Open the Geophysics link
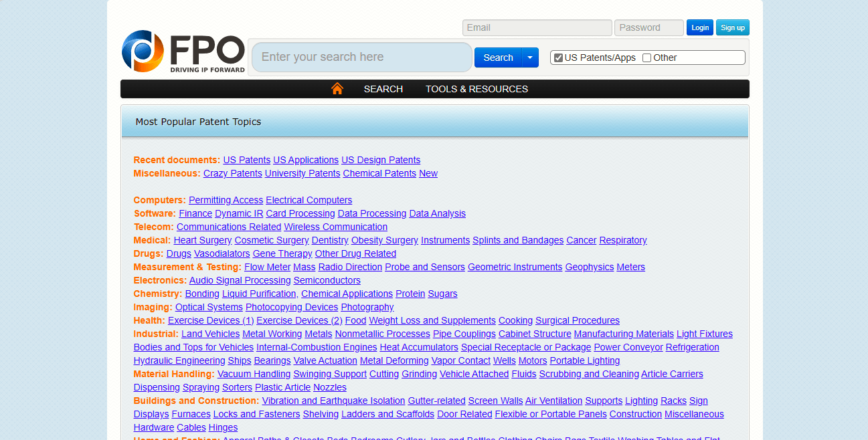This screenshot has width=868, height=440. (x=590, y=267)
